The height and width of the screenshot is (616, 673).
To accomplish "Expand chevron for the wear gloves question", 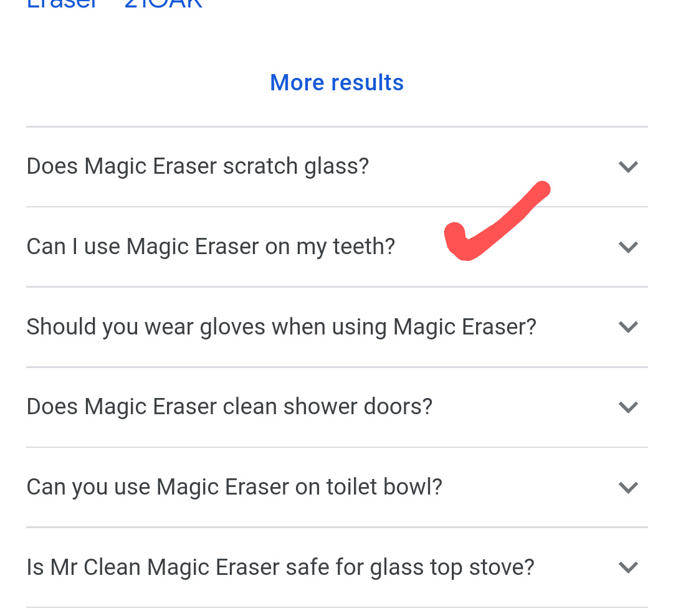I will 628,327.
